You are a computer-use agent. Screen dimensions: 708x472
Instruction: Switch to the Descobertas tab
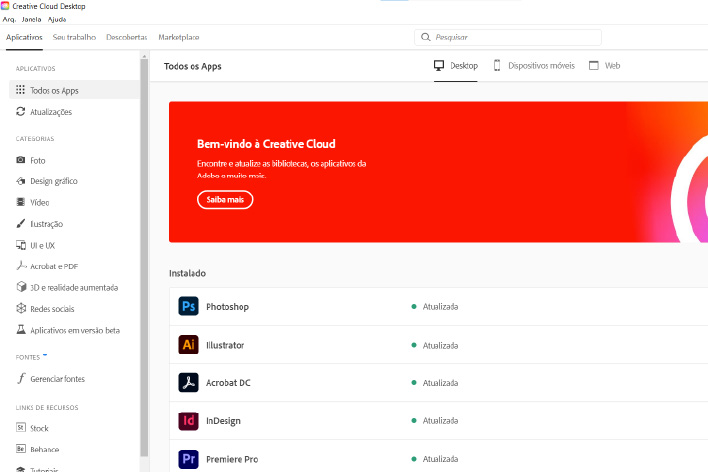pyautogui.click(x=127, y=37)
